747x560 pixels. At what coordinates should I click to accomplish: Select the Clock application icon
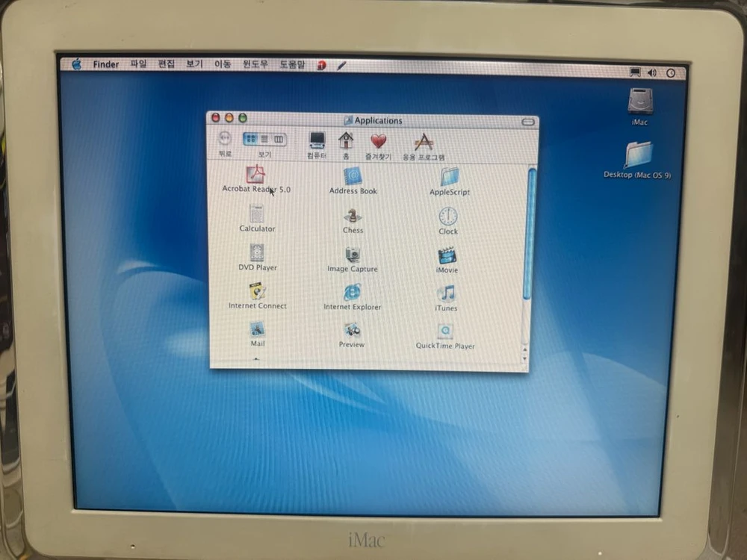[447, 217]
